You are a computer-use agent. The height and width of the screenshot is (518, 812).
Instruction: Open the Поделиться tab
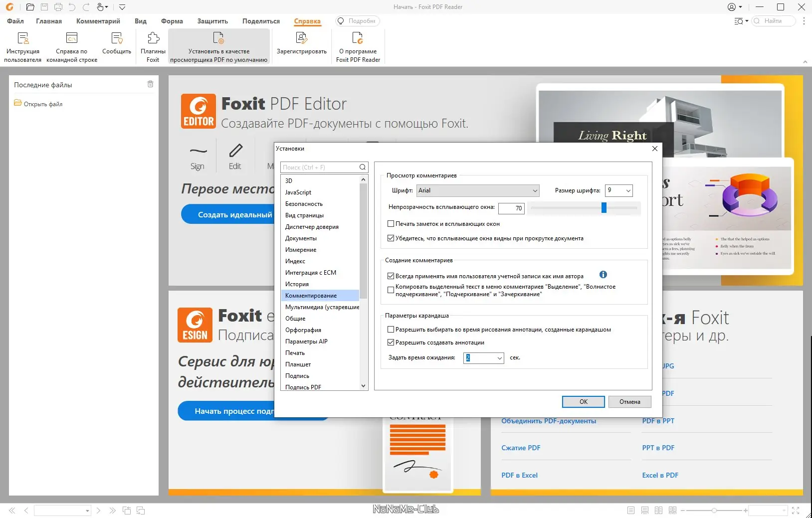tap(261, 21)
